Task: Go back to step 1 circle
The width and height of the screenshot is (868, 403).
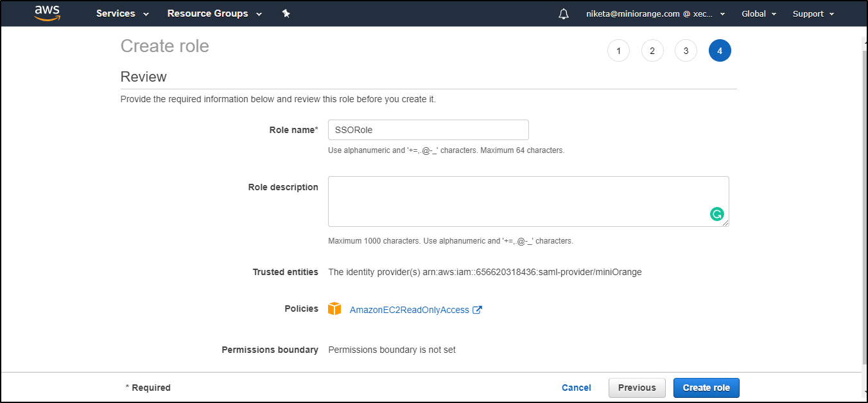Action: coord(618,50)
